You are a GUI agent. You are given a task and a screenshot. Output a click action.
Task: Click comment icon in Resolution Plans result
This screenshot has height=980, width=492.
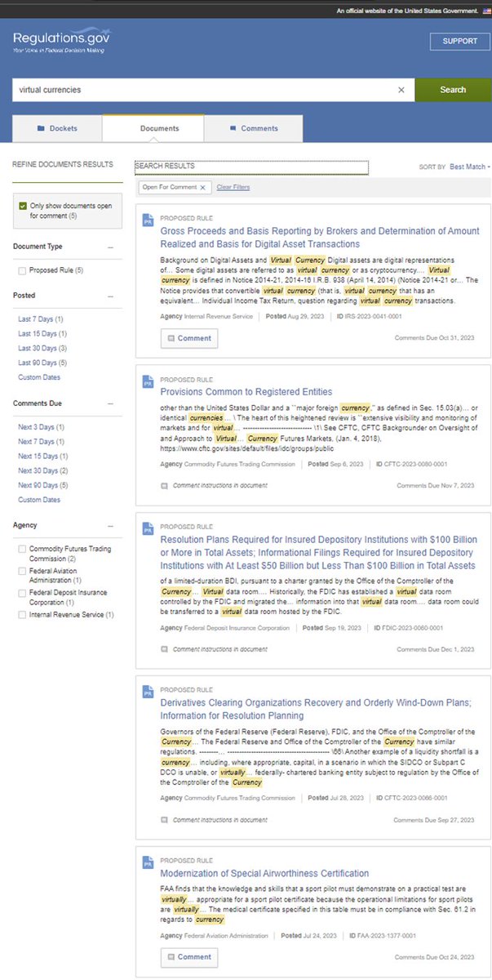click(165, 649)
